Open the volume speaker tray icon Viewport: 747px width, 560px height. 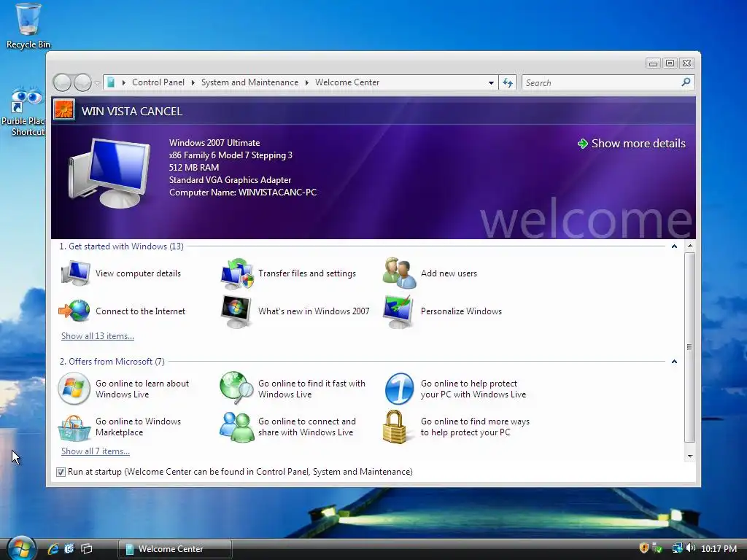point(690,548)
